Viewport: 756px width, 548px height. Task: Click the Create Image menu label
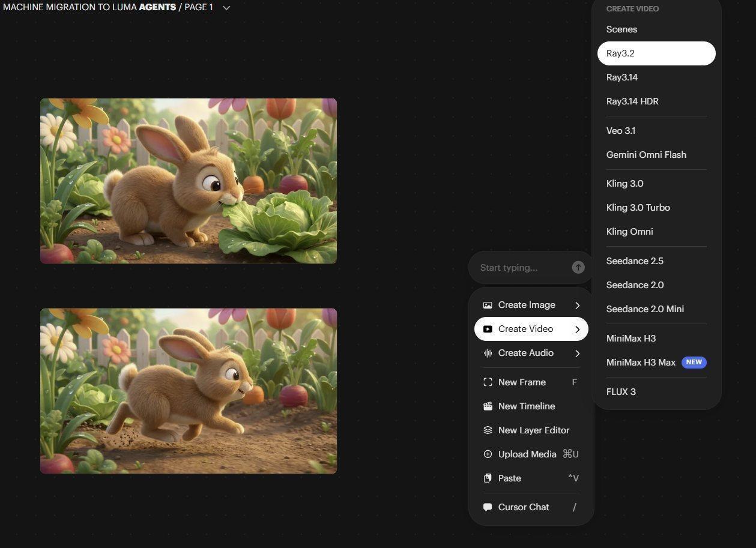[527, 305]
